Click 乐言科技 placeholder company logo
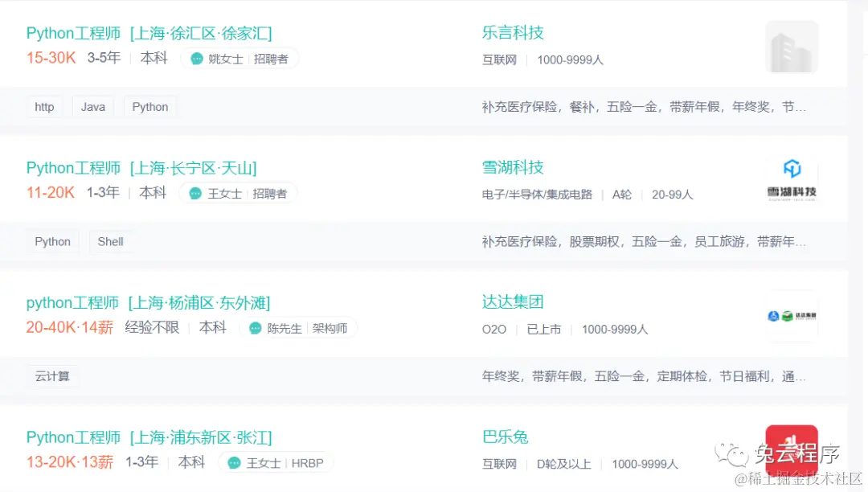868x492 pixels. tap(792, 47)
